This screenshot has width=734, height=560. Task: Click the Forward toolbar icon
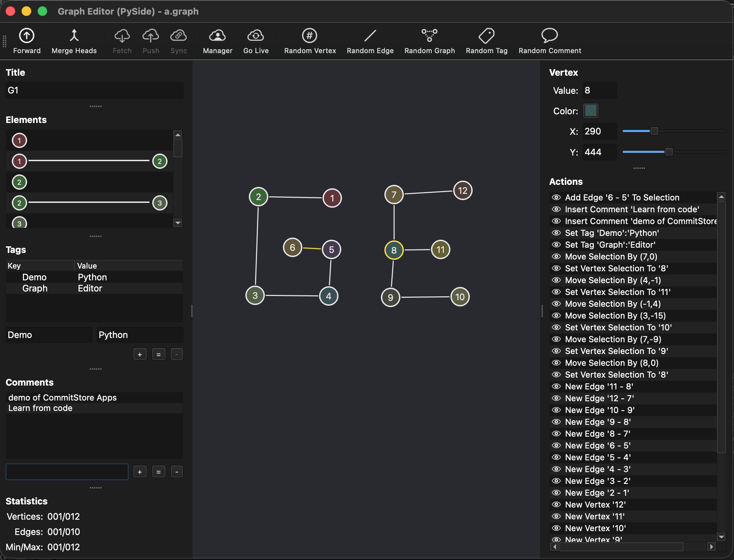point(27,36)
